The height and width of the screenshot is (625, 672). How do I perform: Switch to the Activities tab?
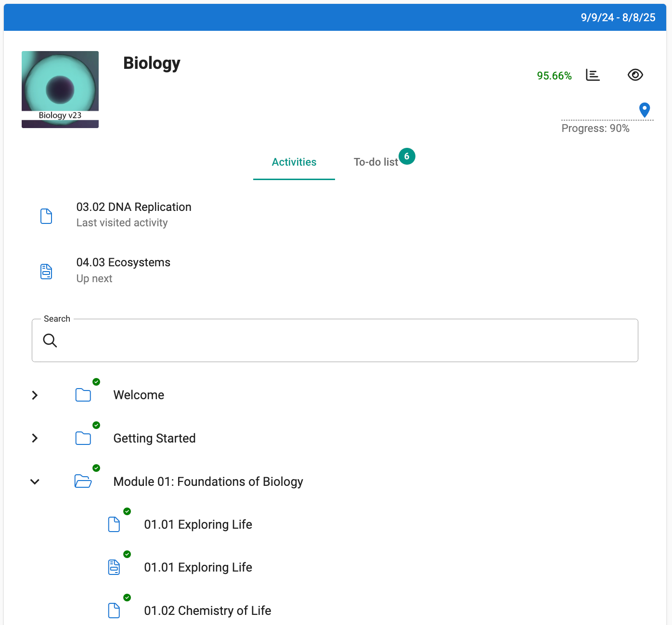(x=294, y=162)
